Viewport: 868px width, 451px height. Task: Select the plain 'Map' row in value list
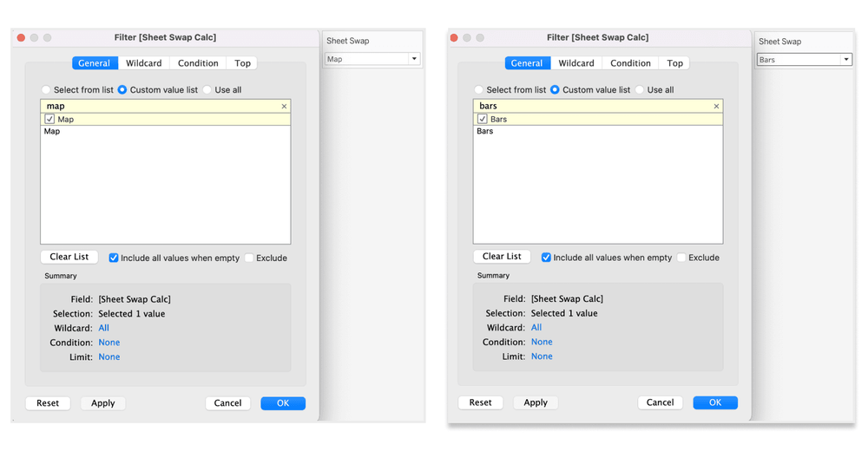click(x=166, y=132)
